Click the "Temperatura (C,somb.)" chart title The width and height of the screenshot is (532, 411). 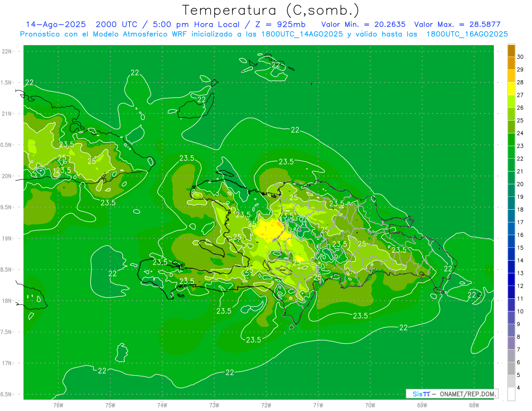(270, 10)
